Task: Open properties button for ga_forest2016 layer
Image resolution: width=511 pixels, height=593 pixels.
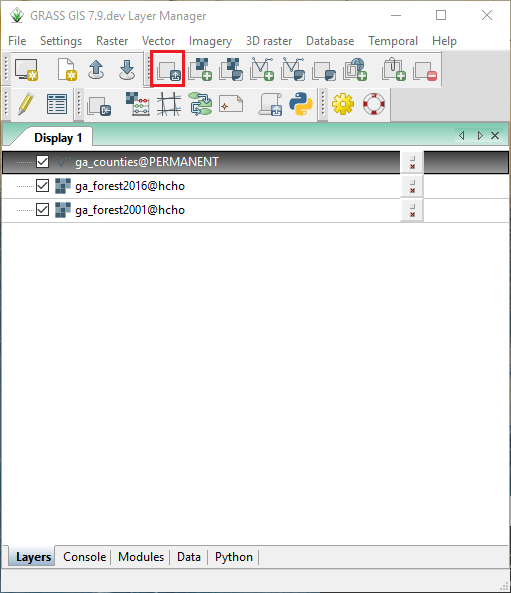Action: [x=412, y=186]
